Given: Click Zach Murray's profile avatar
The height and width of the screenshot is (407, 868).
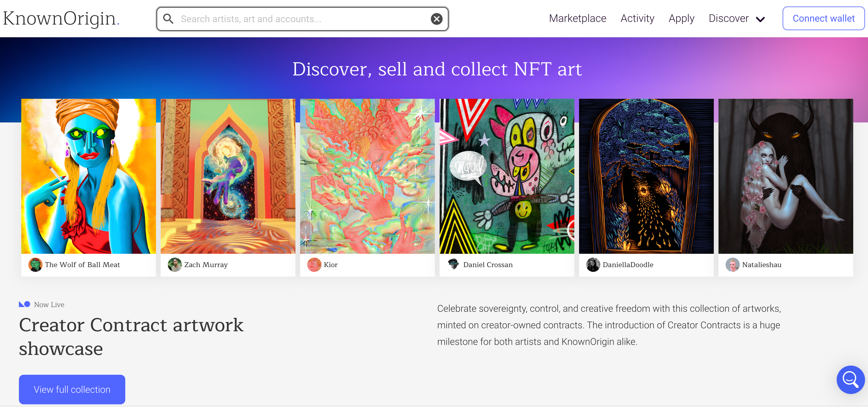Looking at the screenshot, I should (x=175, y=265).
